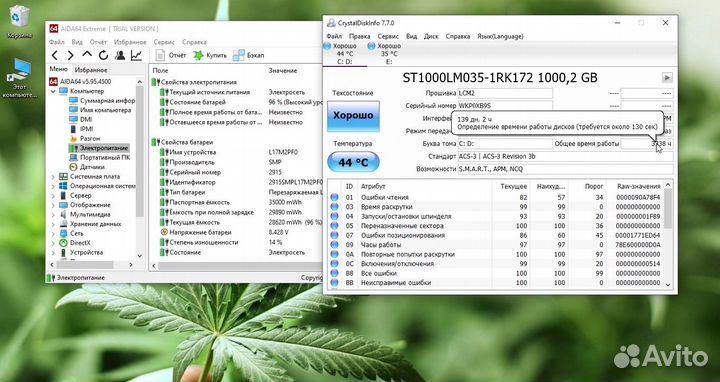Open the Вид menu in AIDA64

tap(77, 42)
